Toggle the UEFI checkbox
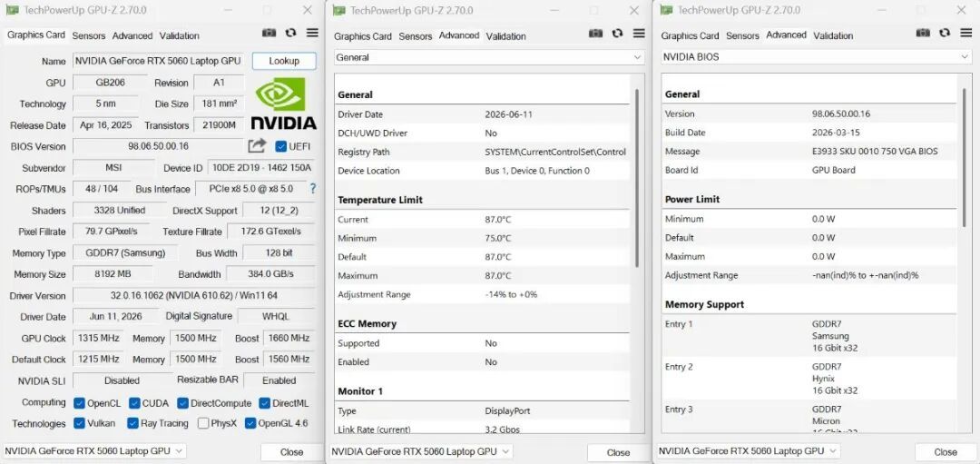Screen dimensions: 980x464 pyautogui.click(x=281, y=146)
